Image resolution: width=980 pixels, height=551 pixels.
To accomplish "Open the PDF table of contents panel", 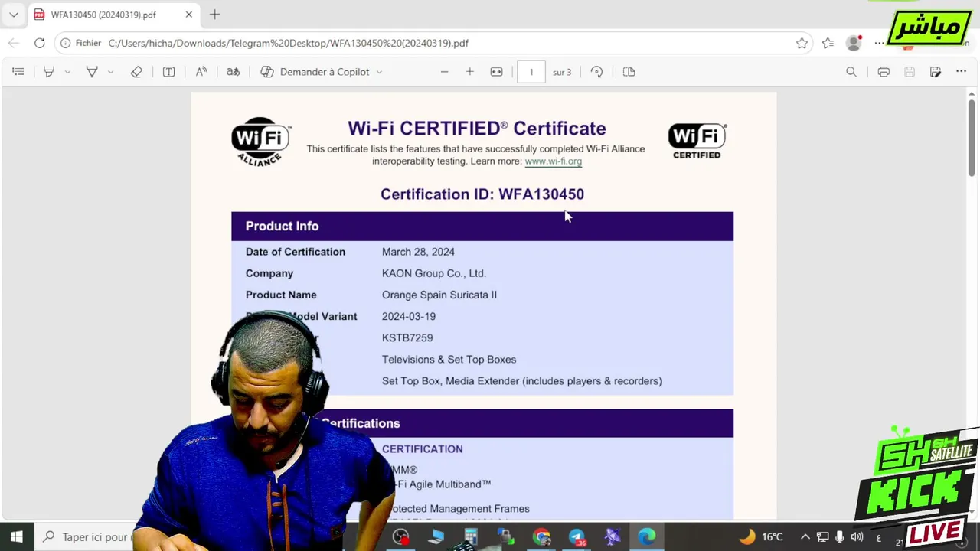I will (x=18, y=72).
